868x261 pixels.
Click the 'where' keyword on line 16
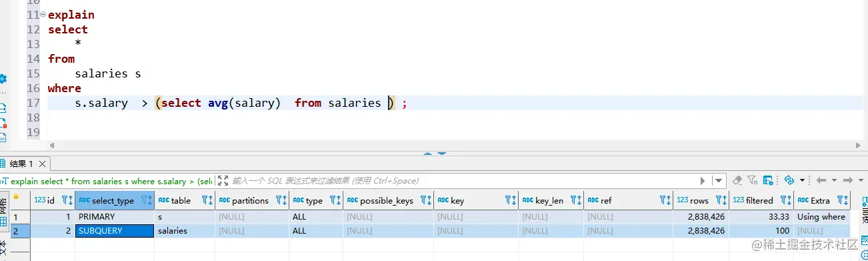[x=65, y=88]
